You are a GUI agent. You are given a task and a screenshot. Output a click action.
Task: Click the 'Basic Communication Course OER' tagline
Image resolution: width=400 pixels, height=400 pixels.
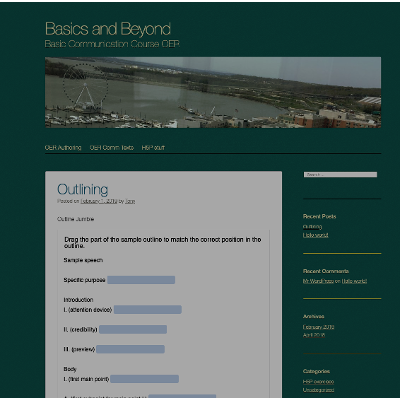(112, 44)
